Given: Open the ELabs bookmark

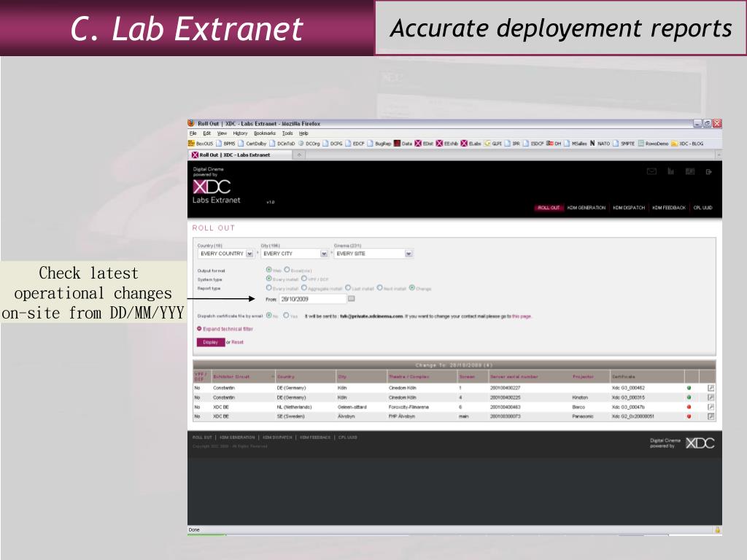Looking at the screenshot, I should pyautogui.click(x=471, y=144).
